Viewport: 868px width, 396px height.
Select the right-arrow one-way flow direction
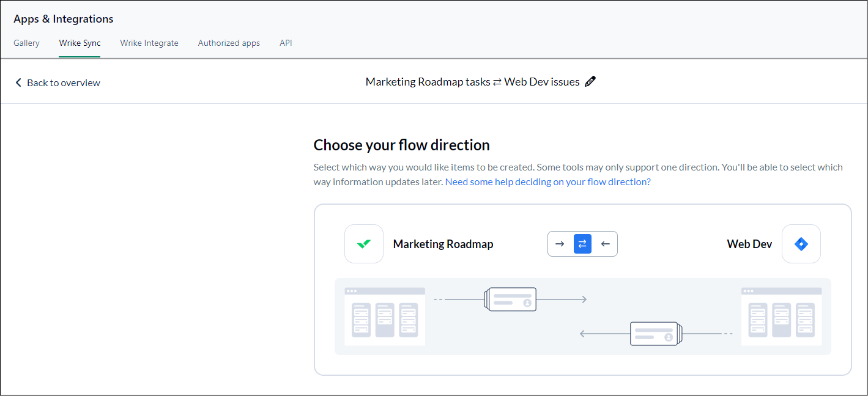click(560, 244)
